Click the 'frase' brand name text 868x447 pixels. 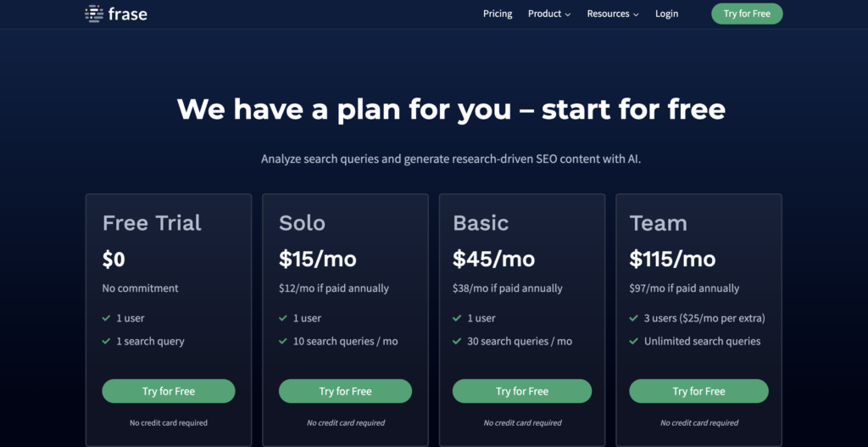pos(127,14)
